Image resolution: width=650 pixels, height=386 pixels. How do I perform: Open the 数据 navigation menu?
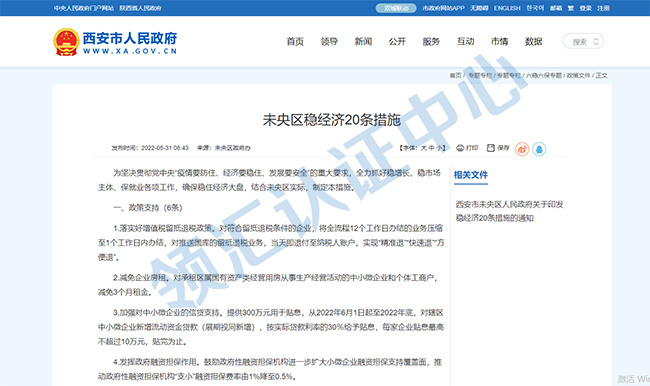tap(534, 41)
